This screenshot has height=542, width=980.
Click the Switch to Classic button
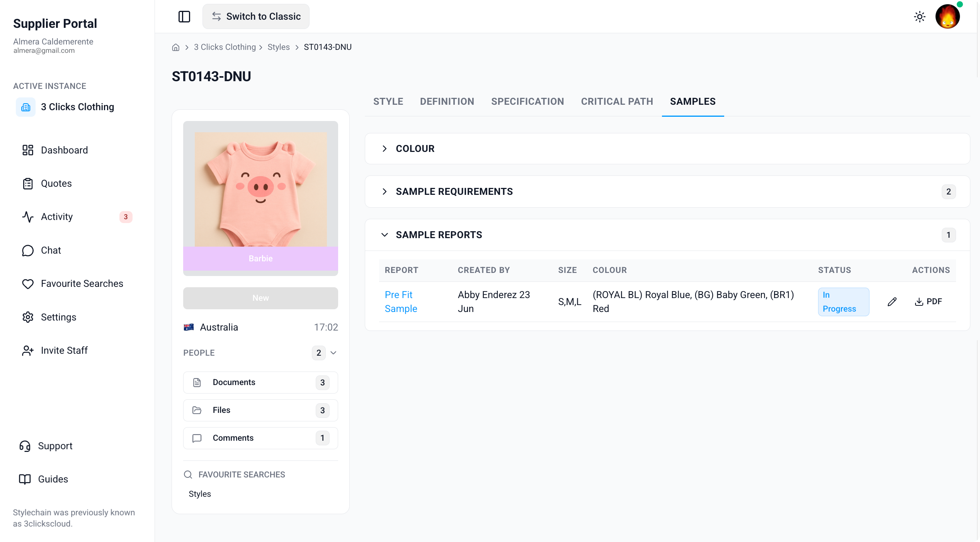point(256,17)
